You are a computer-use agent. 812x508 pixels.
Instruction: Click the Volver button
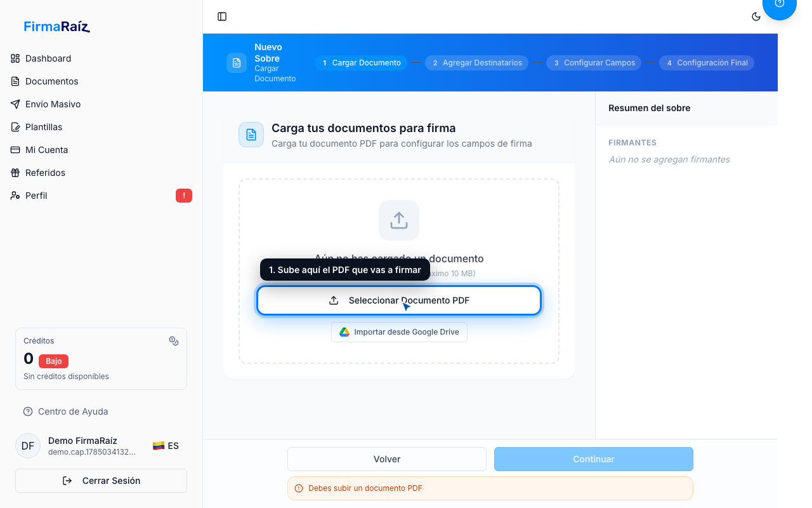pyautogui.click(x=387, y=459)
